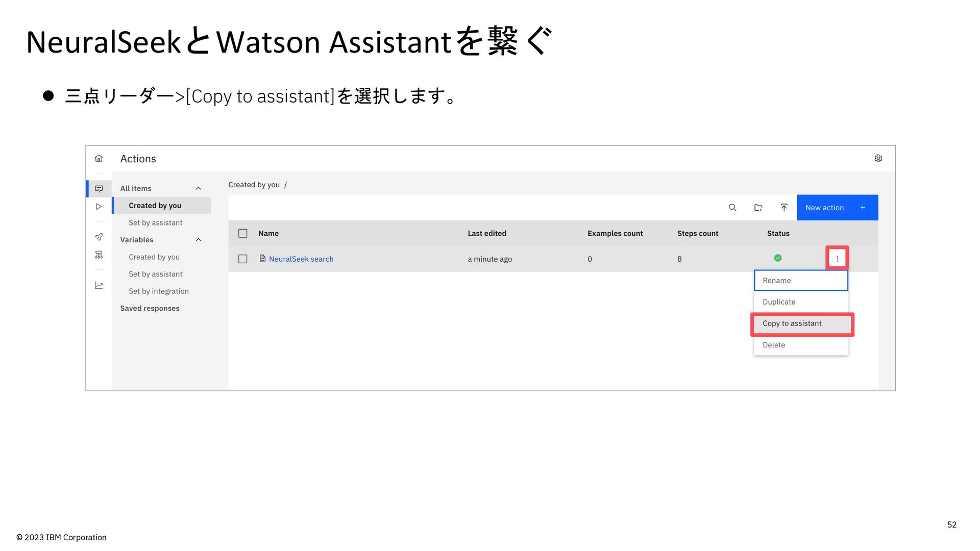This screenshot has height=551, width=980.
Task: Open the Actions chat icon in sidebar
Action: tap(99, 189)
